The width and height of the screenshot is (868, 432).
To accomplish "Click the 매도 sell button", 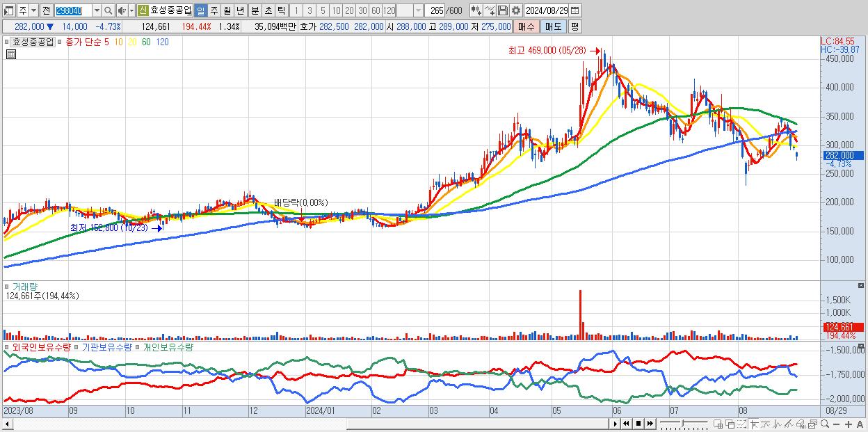I will pyautogui.click(x=553, y=26).
